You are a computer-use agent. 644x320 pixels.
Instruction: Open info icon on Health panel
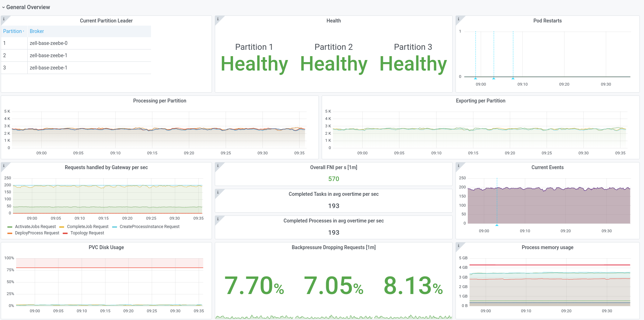point(218,19)
